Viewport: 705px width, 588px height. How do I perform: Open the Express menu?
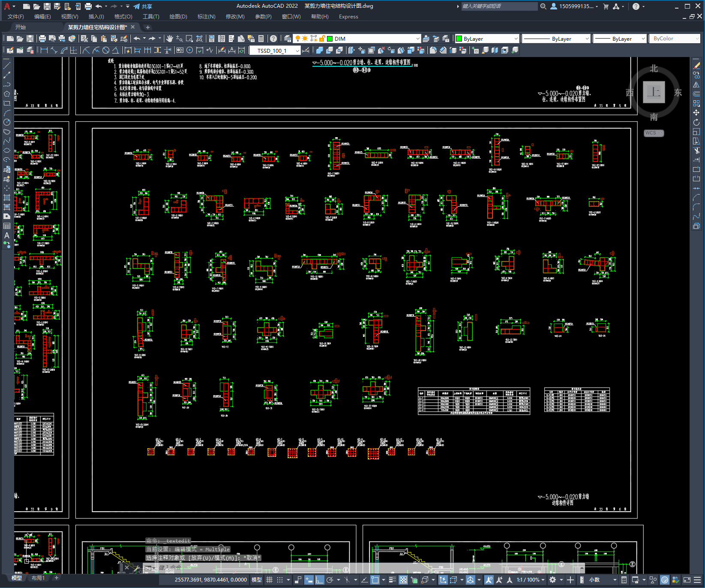coord(348,16)
